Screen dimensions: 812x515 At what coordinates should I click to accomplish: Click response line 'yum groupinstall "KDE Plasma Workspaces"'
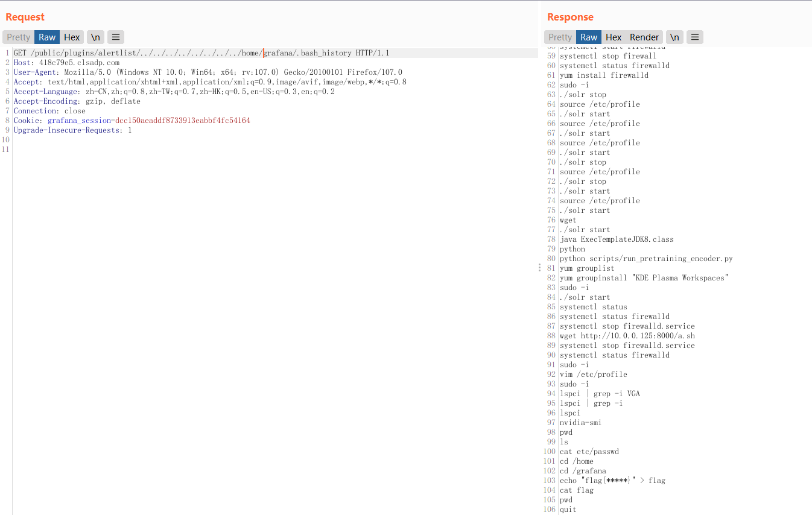coord(644,278)
